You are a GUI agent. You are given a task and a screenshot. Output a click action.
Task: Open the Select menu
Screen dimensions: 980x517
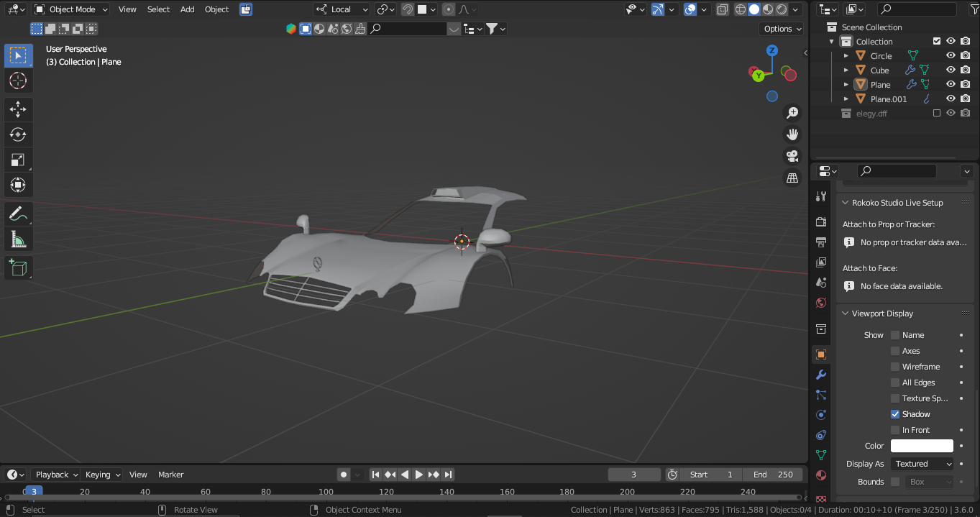click(158, 9)
